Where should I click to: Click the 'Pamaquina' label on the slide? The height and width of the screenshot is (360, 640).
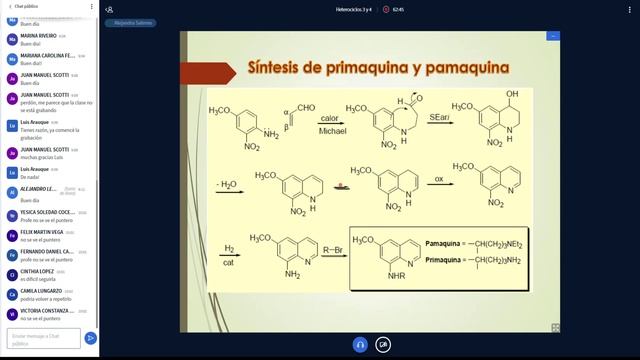tap(442, 244)
